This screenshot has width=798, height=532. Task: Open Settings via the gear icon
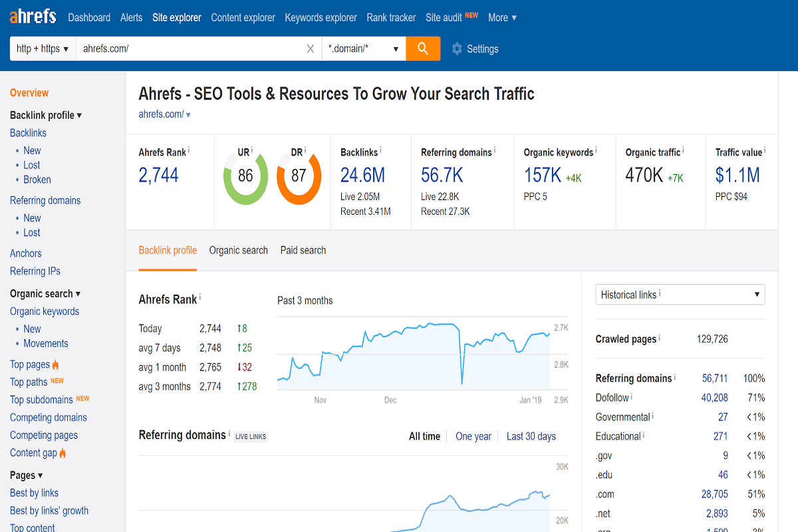(457, 49)
